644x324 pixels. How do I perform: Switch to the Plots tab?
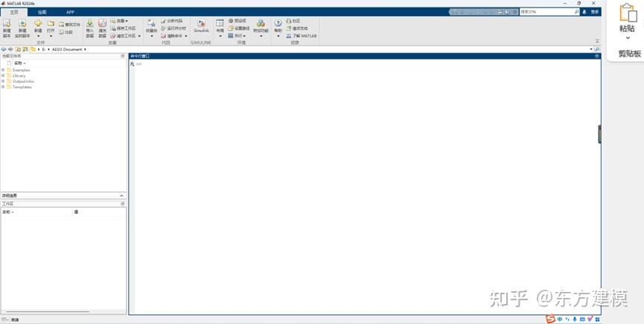42,13
